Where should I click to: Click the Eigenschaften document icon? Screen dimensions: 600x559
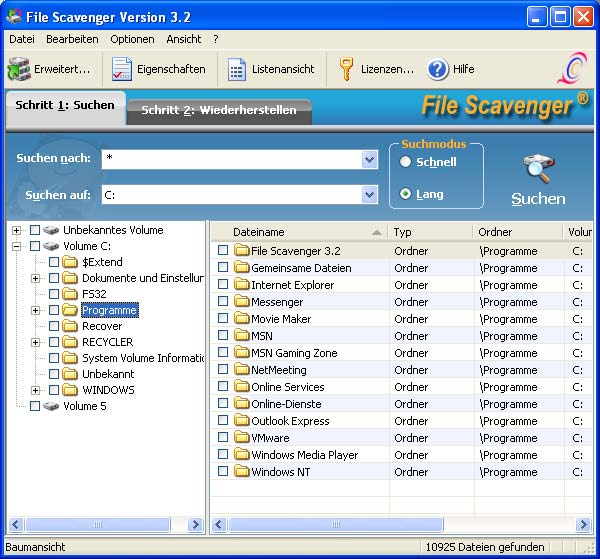click(122, 69)
